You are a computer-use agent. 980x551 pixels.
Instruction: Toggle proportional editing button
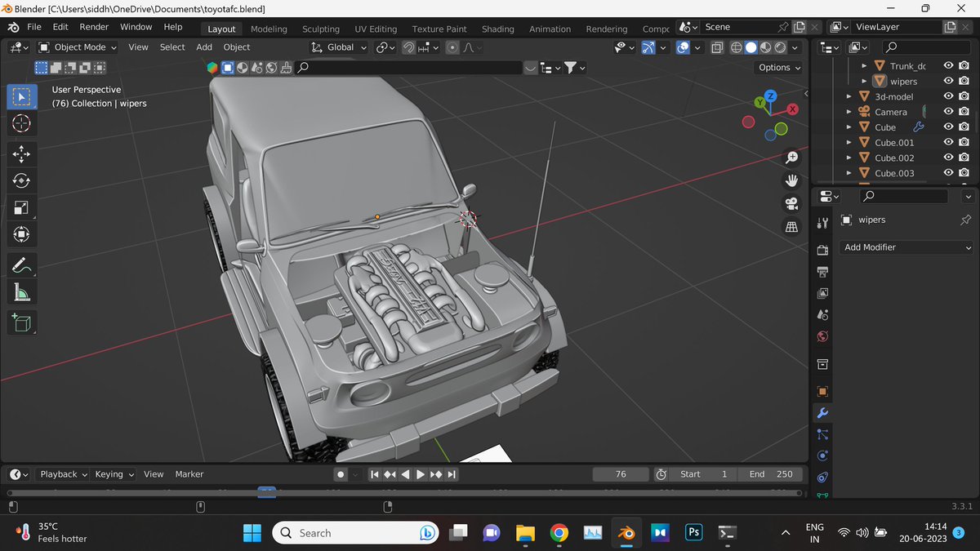(452, 47)
